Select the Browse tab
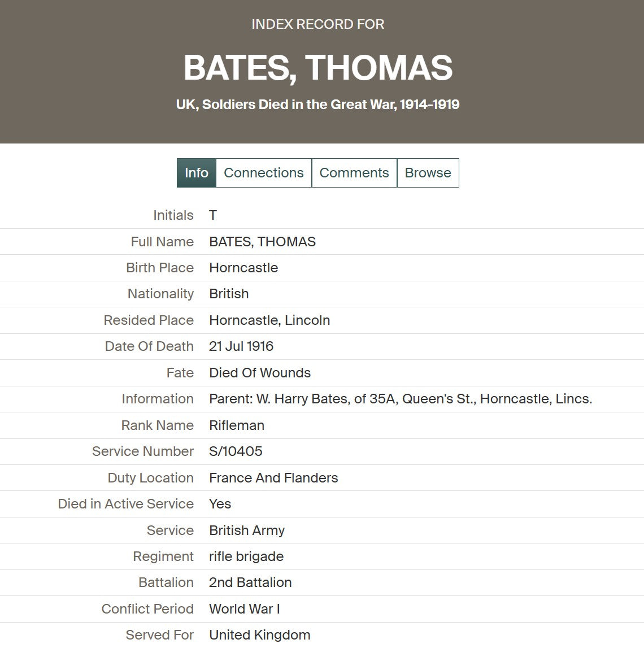 pos(428,173)
